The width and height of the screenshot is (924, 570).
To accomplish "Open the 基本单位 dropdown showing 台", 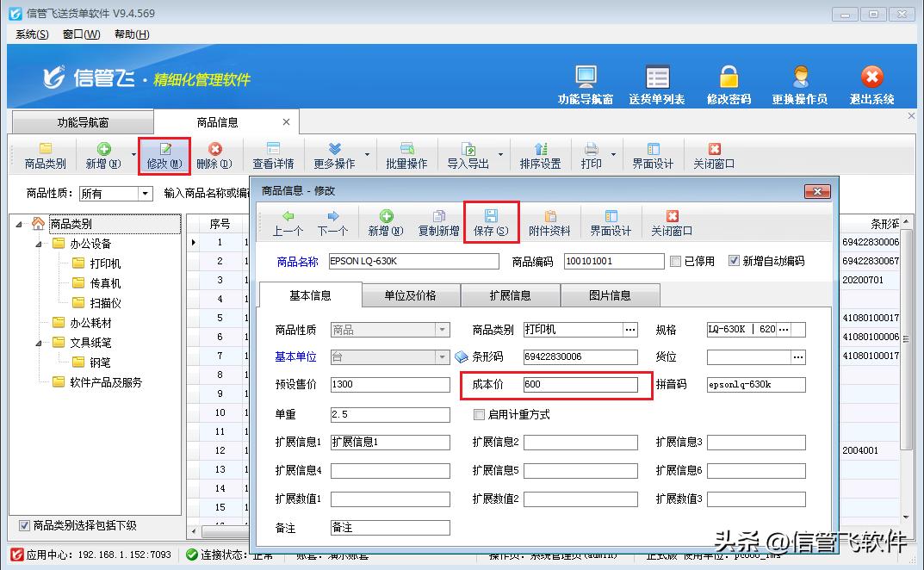I will pos(441,356).
